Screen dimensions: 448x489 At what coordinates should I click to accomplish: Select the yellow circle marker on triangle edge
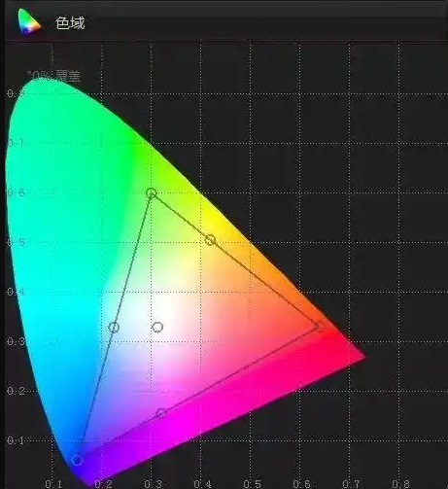[210, 240]
